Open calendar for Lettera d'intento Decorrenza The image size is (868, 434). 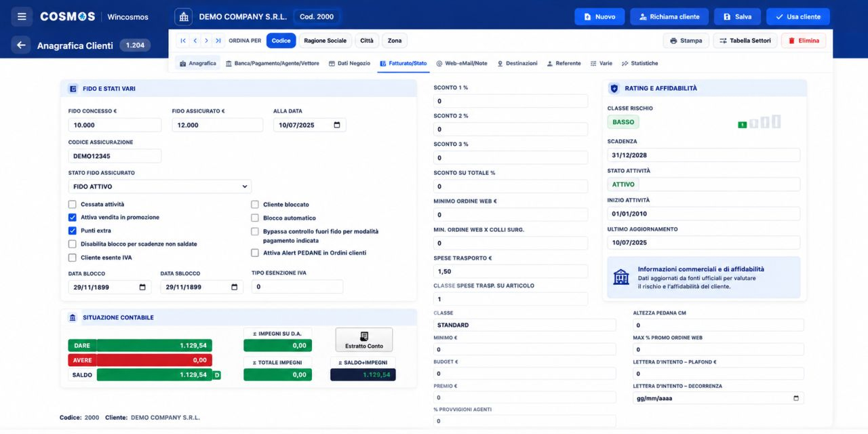pos(795,398)
